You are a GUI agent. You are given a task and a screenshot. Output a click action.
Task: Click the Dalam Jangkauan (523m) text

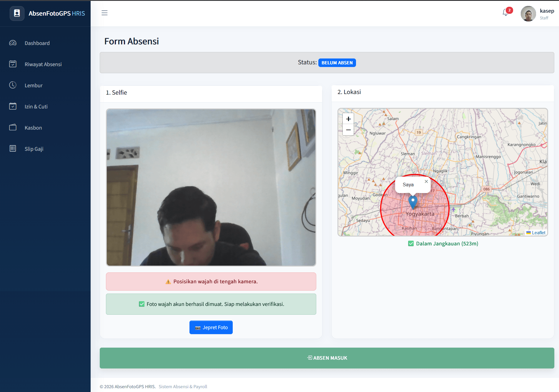point(447,244)
